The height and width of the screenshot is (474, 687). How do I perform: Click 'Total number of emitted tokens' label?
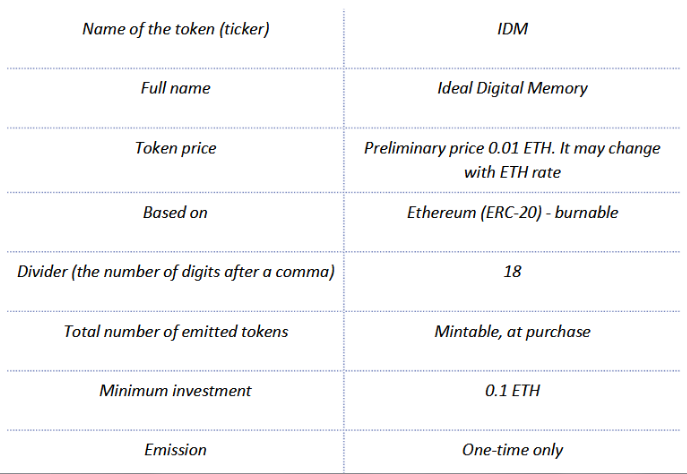coord(176,332)
